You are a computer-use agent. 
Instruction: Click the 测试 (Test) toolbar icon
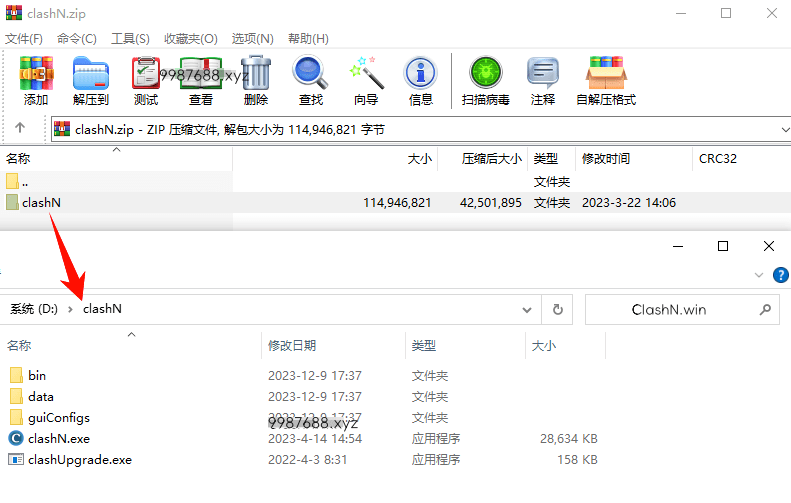coord(146,74)
